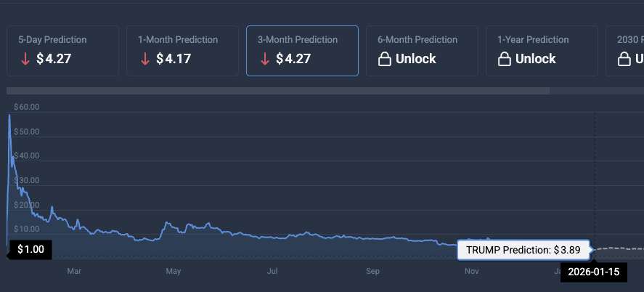This screenshot has width=644, height=292.
Task: Open the locked 6-Month Prediction card
Action: 422,51
